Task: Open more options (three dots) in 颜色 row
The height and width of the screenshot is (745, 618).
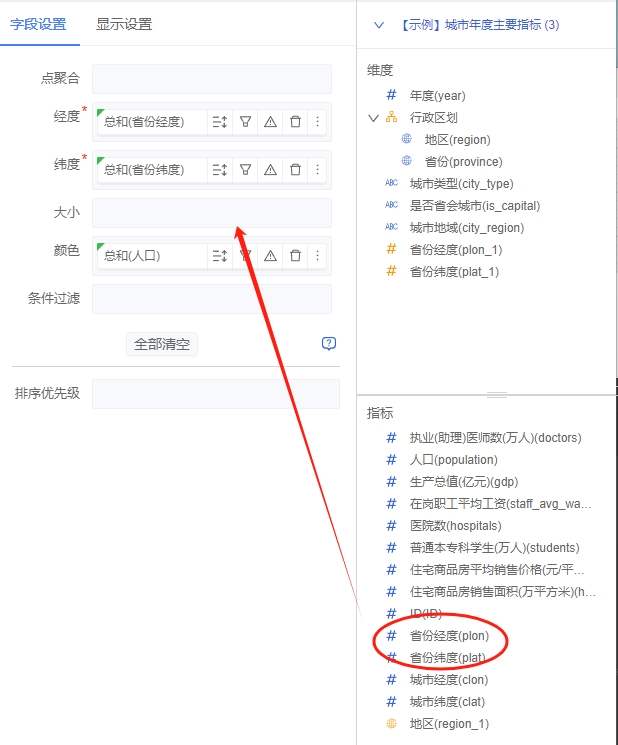Action: 318,256
